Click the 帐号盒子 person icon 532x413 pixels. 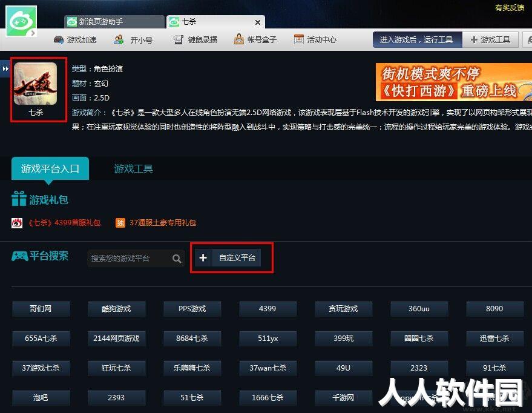click(x=239, y=39)
